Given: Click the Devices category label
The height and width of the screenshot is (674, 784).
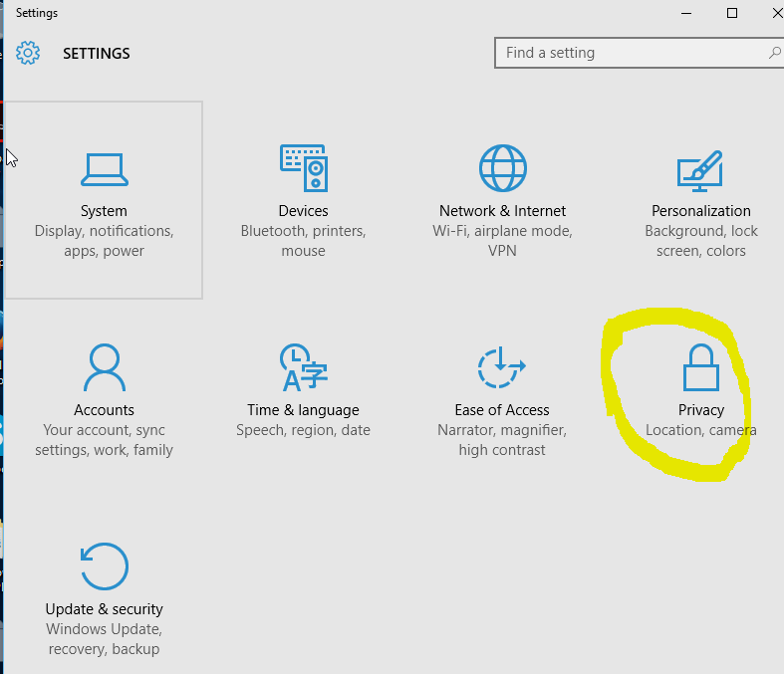Looking at the screenshot, I should 303,211.
